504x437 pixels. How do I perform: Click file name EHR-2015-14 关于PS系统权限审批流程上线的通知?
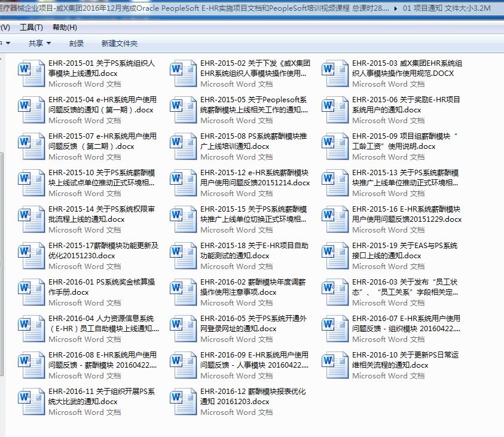[102, 214]
